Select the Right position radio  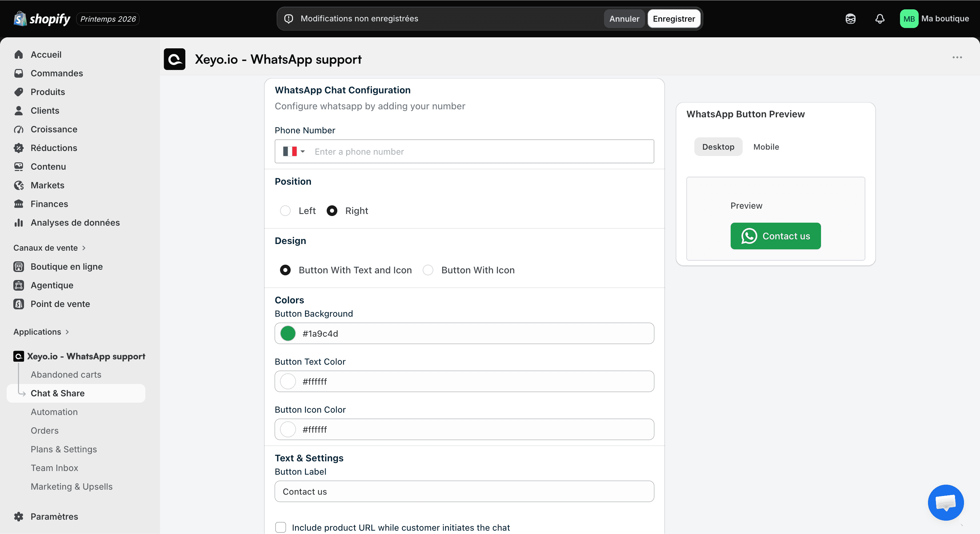tap(332, 210)
